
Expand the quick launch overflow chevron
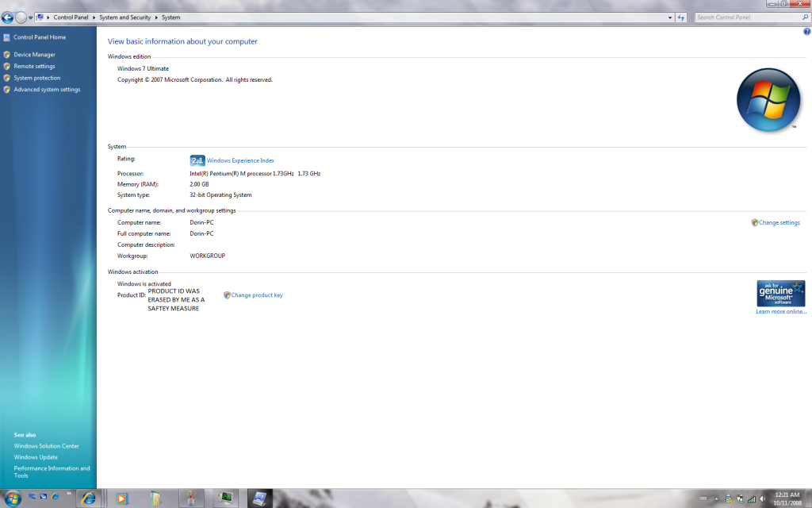[x=69, y=494]
